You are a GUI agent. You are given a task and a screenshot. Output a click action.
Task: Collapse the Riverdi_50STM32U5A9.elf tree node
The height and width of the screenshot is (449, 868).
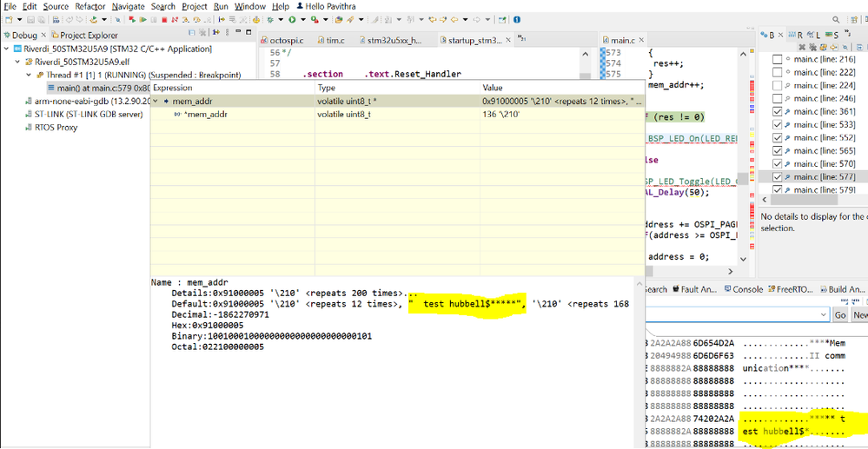click(x=17, y=63)
